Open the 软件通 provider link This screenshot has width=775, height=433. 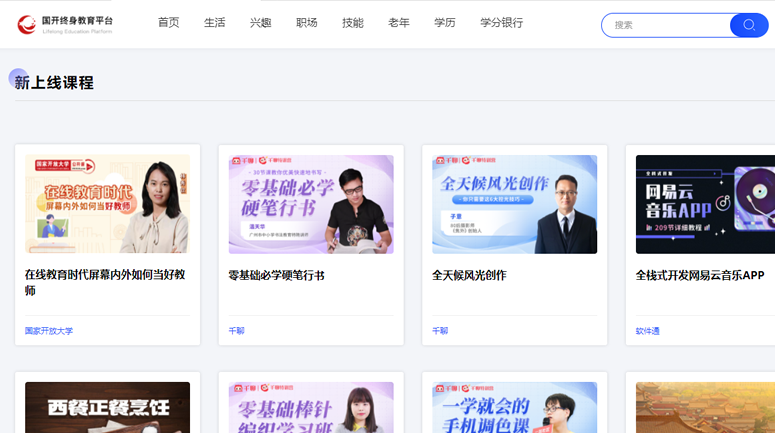point(647,331)
